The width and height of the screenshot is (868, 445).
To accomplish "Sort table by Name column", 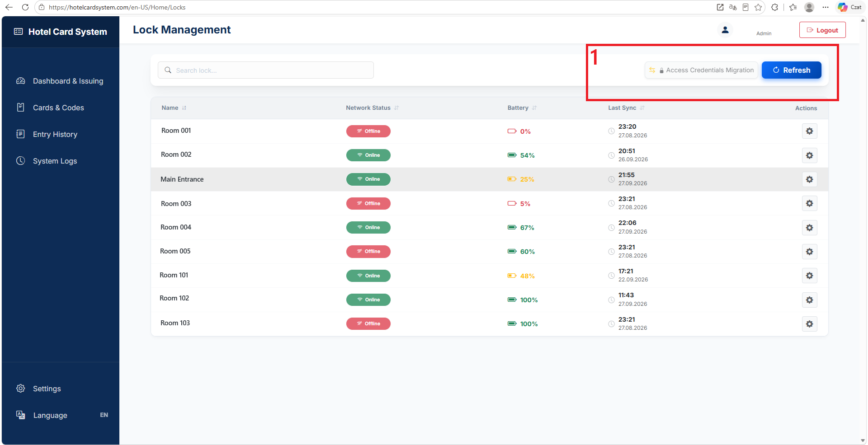I will pos(174,108).
